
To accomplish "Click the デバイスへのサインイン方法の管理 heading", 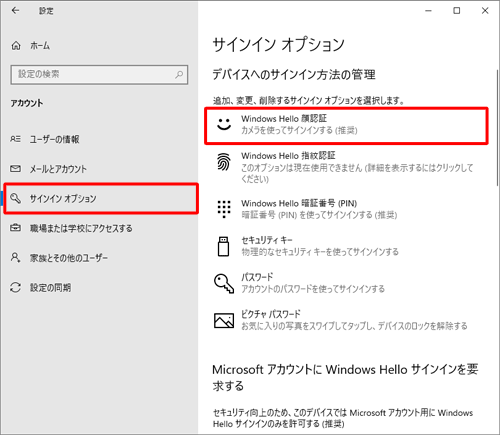I will [x=294, y=74].
